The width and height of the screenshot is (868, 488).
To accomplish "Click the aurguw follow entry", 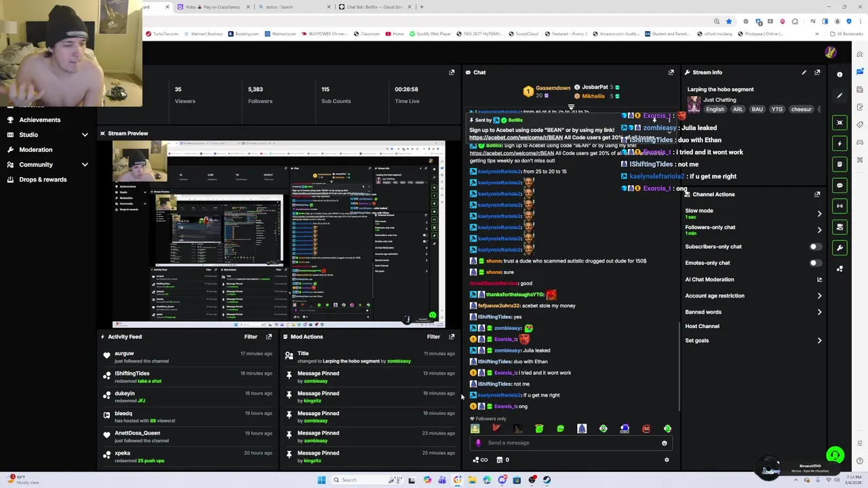I will click(x=189, y=357).
